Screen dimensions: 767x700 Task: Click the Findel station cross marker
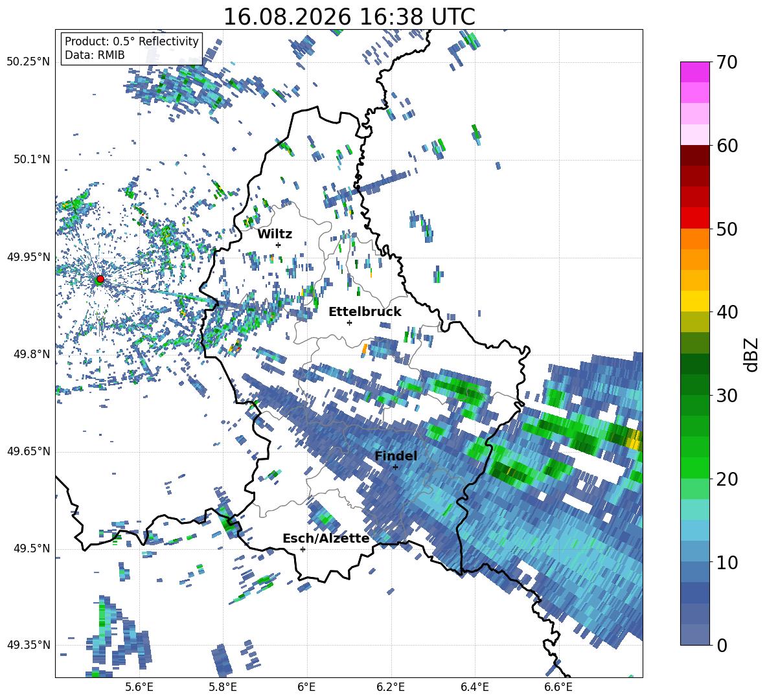(x=395, y=467)
